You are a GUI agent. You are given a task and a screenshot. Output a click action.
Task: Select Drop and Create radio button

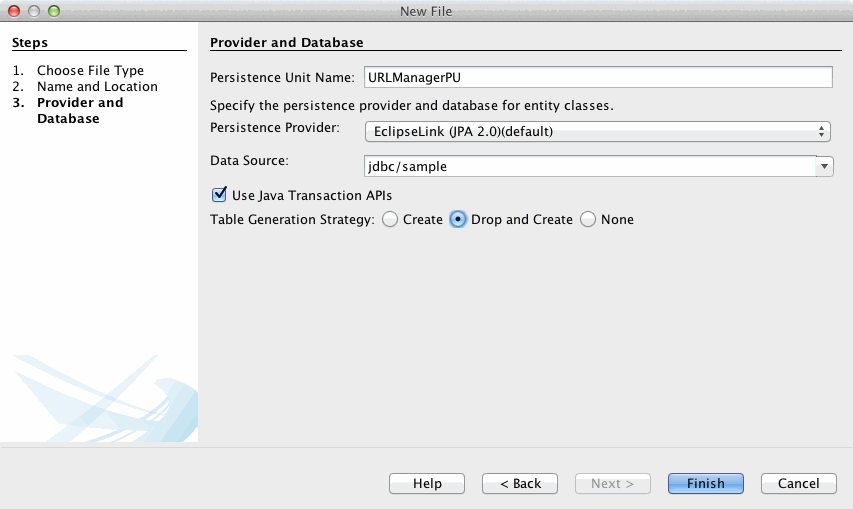tap(458, 219)
